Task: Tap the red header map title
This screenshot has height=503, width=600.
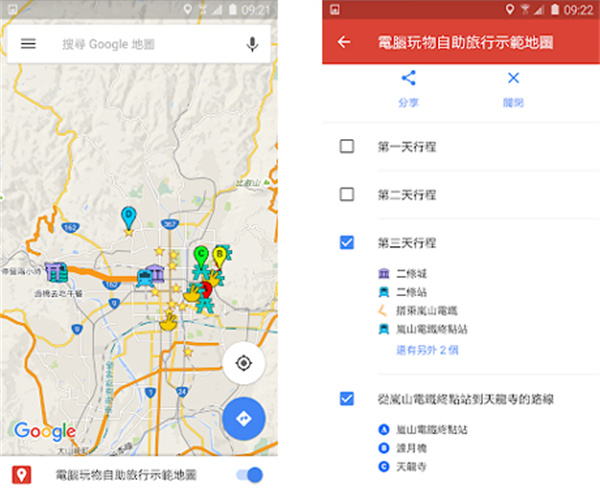Action: tap(466, 42)
